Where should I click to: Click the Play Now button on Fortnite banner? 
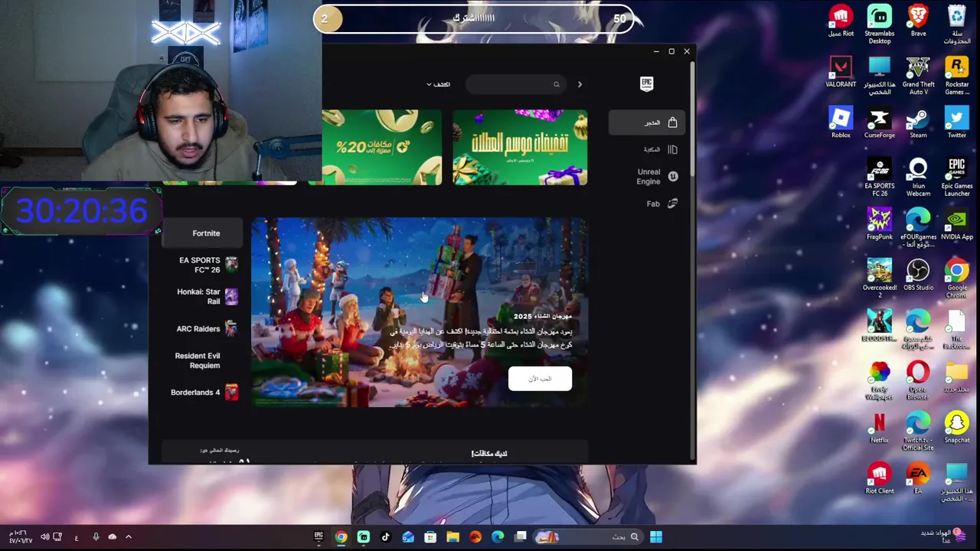click(x=540, y=379)
